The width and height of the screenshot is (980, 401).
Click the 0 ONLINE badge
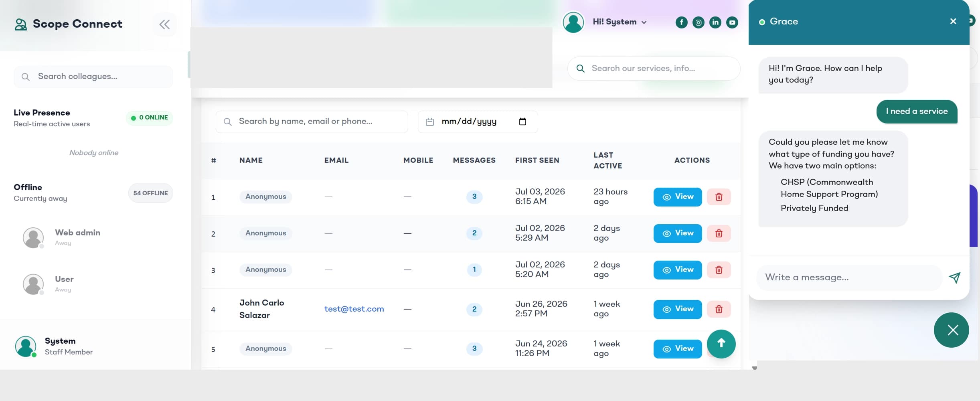pyautogui.click(x=150, y=118)
